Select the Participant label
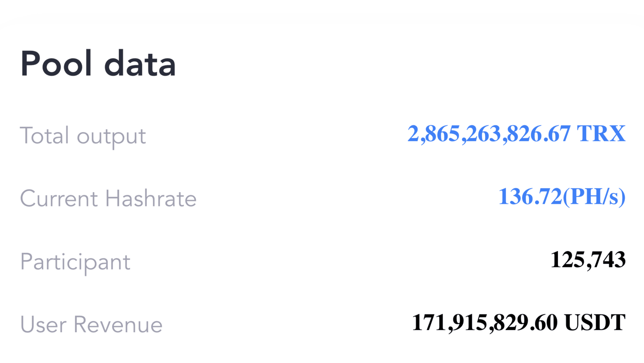This screenshot has width=644, height=363. 75,263
